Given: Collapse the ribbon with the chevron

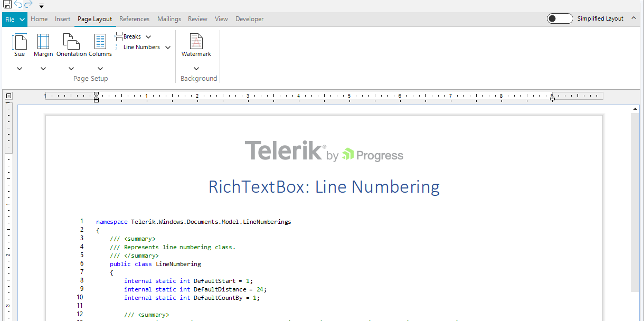Looking at the screenshot, I should pyautogui.click(x=633, y=18).
